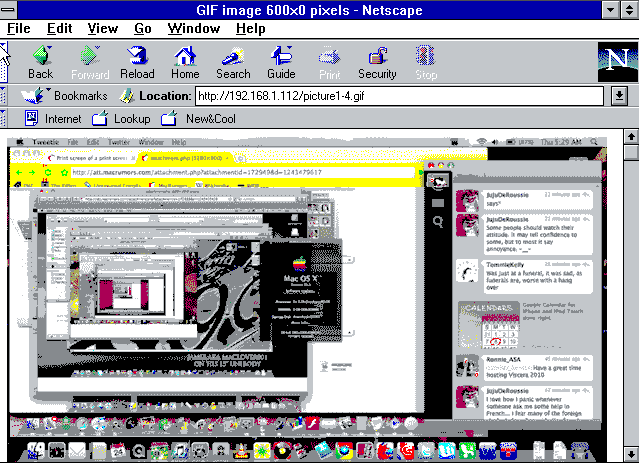
Task: Click the Apple logo in the displayed GIF
Action: point(300,264)
